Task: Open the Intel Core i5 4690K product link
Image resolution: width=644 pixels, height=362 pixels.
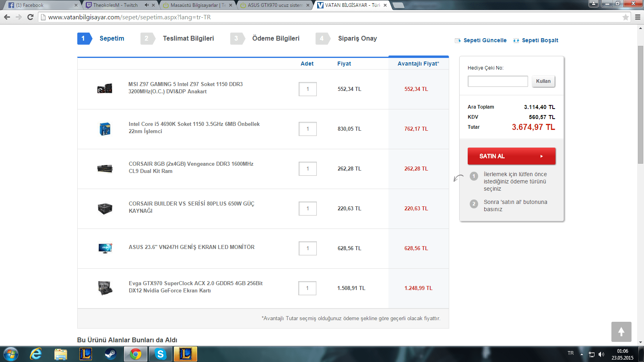Action: tap(194, 128)
